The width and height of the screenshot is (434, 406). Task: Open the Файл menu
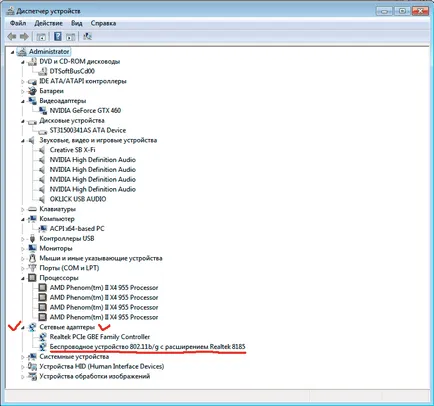18,23
